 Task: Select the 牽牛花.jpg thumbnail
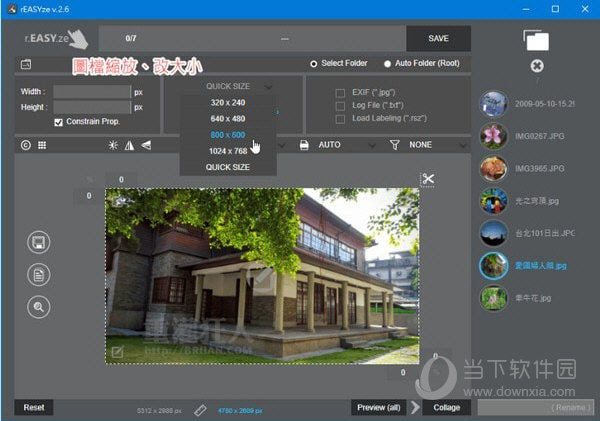[494, 298]
